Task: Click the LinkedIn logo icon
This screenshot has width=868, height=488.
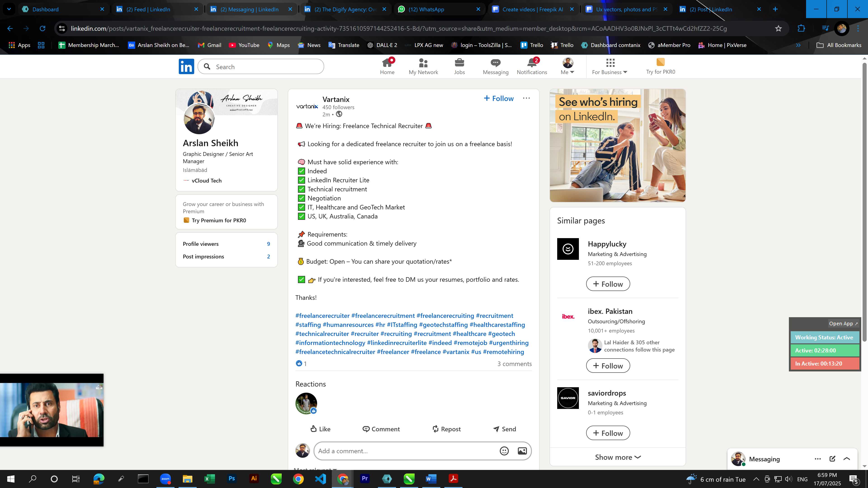Action: pos(186,66)
